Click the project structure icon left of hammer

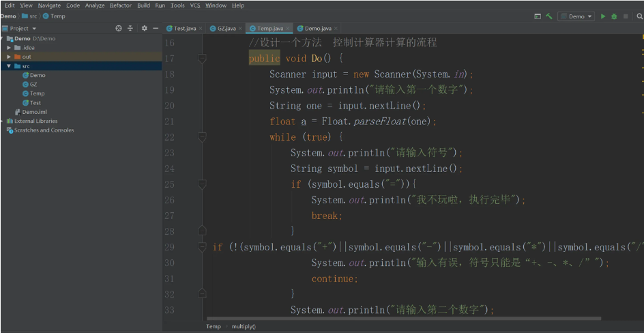pyautogui.click(x=538, y=16)
